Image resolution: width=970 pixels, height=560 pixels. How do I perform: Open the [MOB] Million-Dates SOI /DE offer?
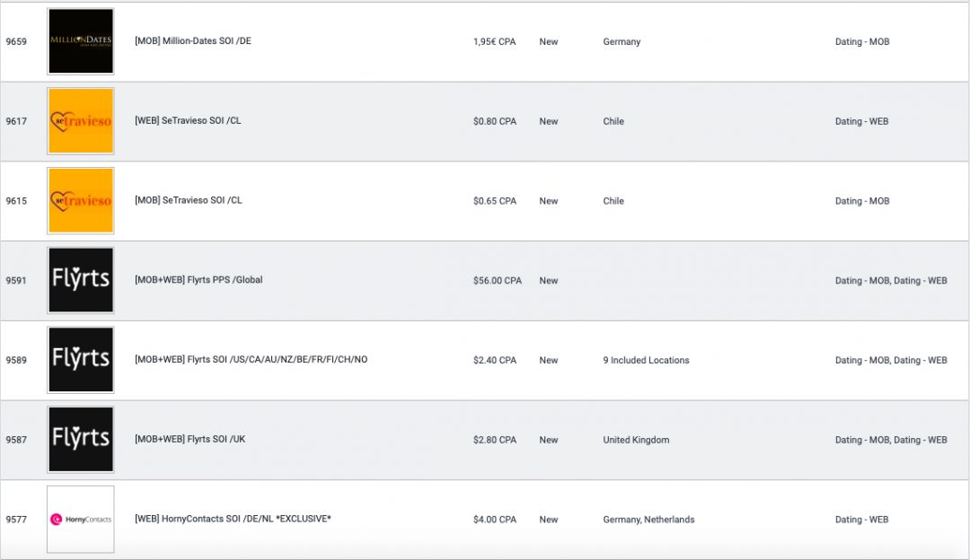(x=193, y=41)
